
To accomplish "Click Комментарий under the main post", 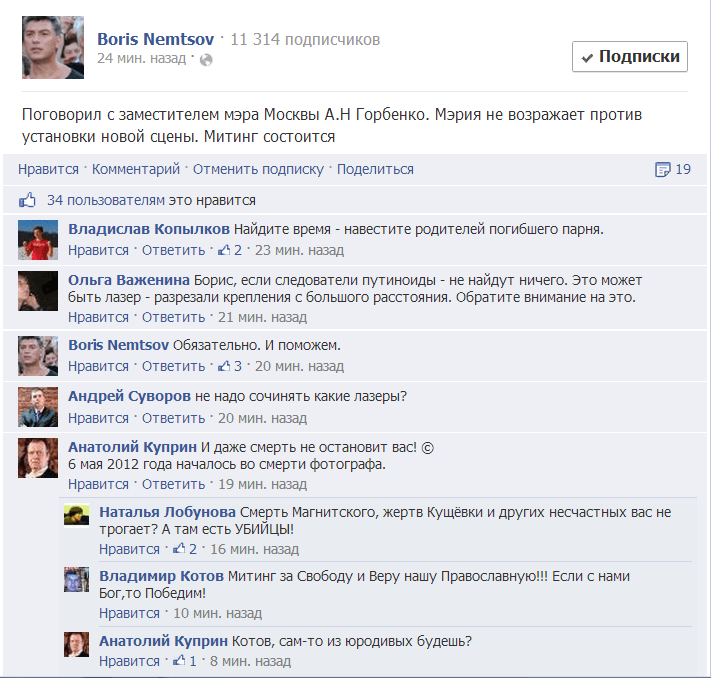I will tap(136, 169).
